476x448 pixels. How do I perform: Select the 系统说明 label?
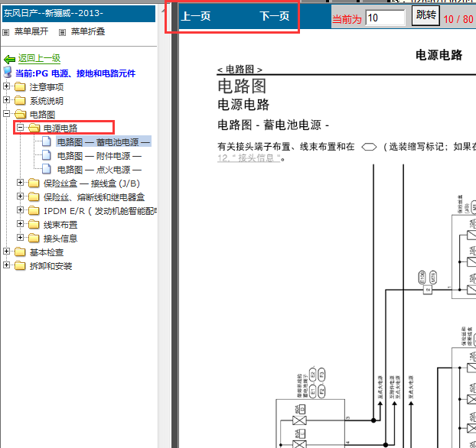click(x=47, y=101)
